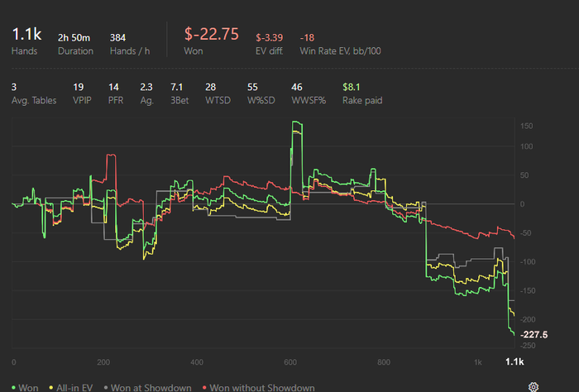Click the 2.3 Ag. stat
This screenshot has height=392, width=579.
coord(146,87)
